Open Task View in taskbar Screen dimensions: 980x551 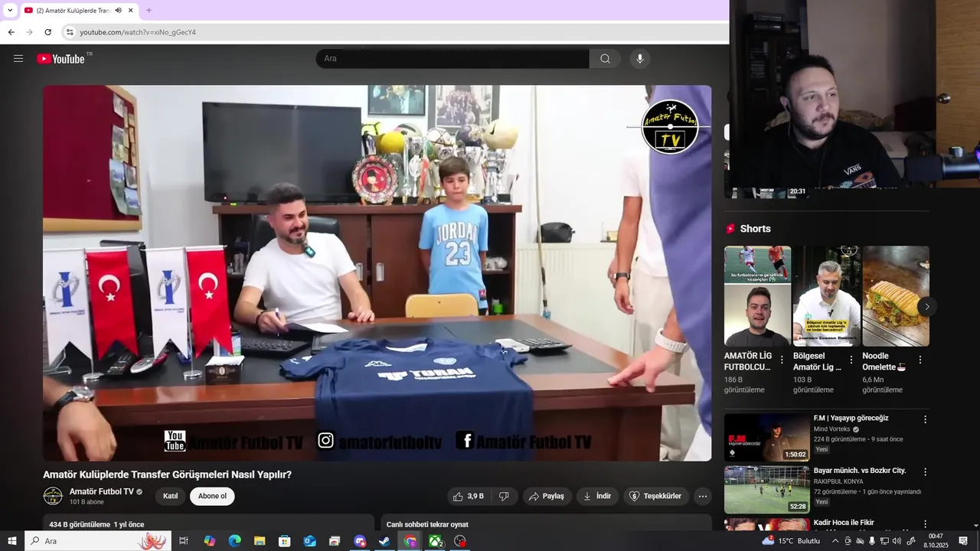tap(184, 541)
